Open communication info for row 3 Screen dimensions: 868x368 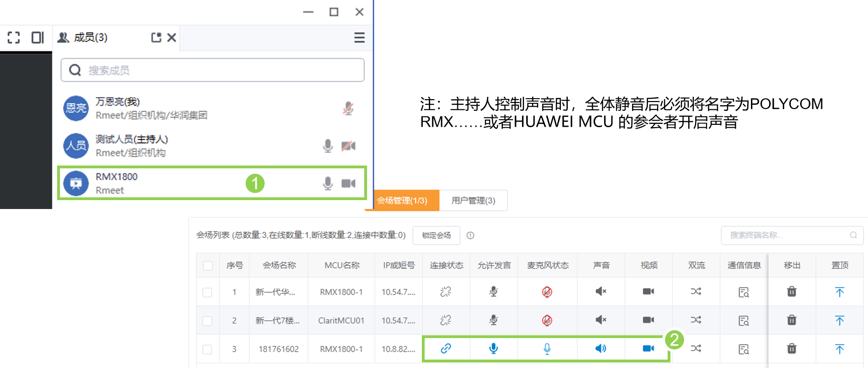(x=743, y=349)
